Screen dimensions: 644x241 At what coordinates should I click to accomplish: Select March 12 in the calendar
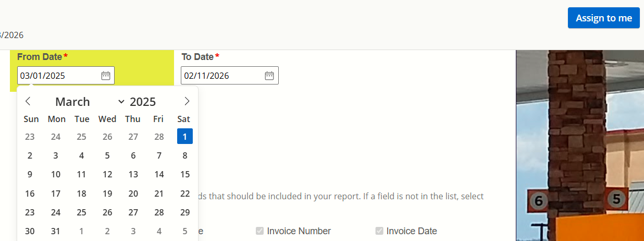coord(107,174)
